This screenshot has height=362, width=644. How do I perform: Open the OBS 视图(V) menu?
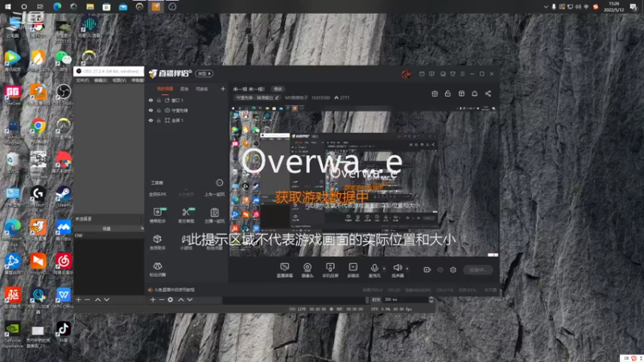[119, 80]
